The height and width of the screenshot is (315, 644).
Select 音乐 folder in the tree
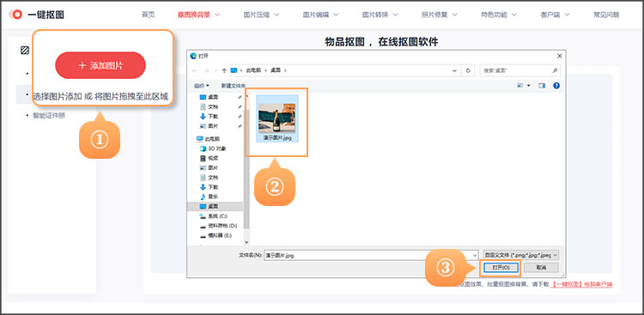pos(209,197)
